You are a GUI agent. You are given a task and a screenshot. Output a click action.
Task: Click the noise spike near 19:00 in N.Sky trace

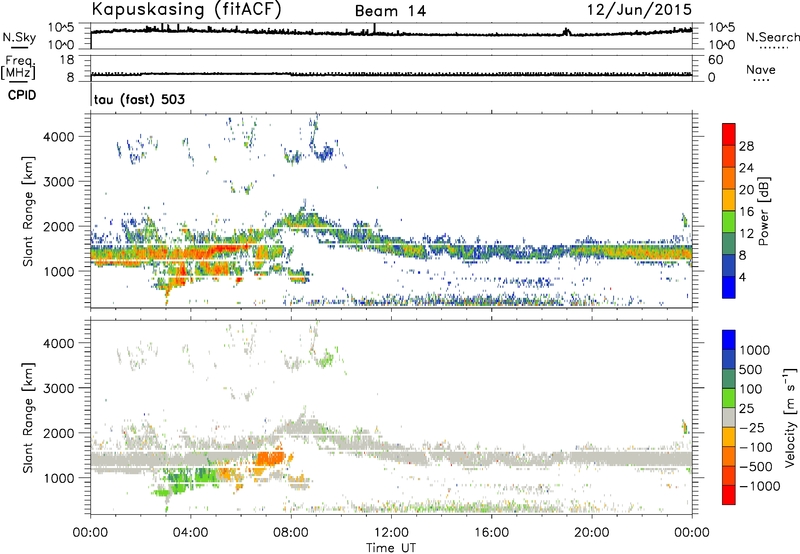[x=566, y=32]
